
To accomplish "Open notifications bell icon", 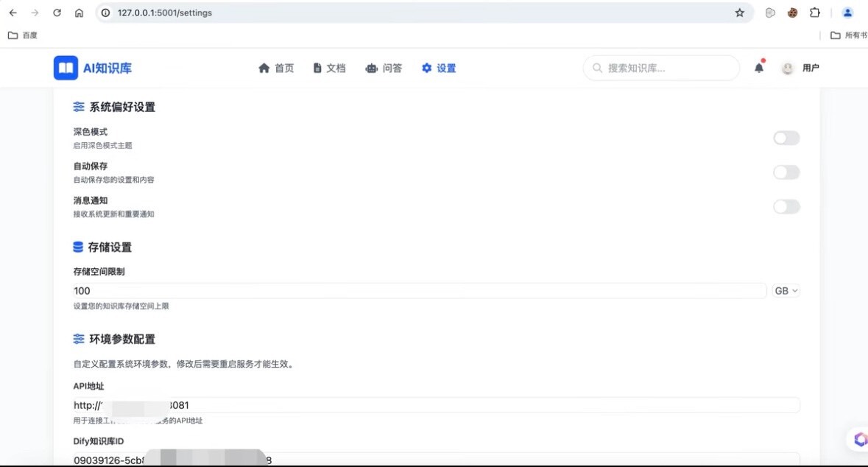I will (759, 68).
